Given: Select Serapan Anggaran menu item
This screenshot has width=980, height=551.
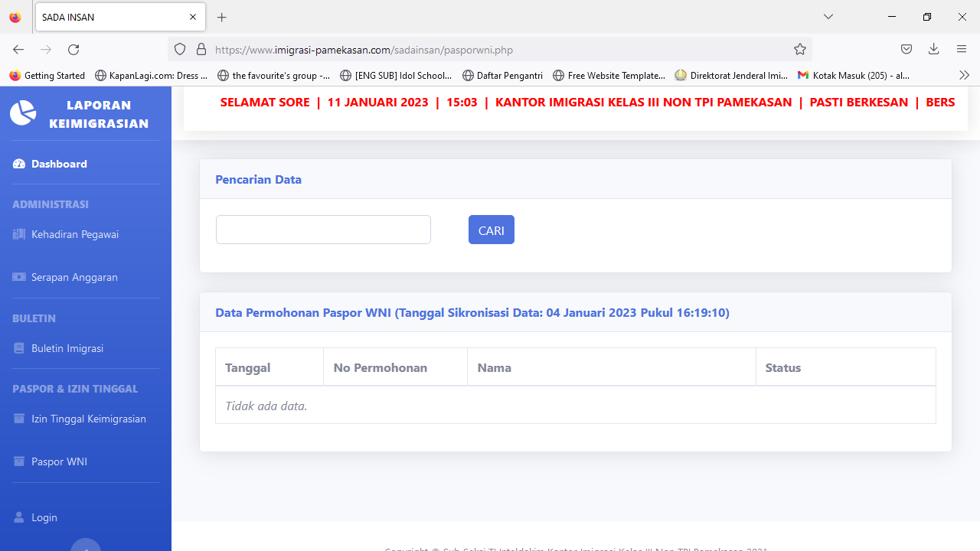Looking at the screenshot, I should click(x=74, y=277).
